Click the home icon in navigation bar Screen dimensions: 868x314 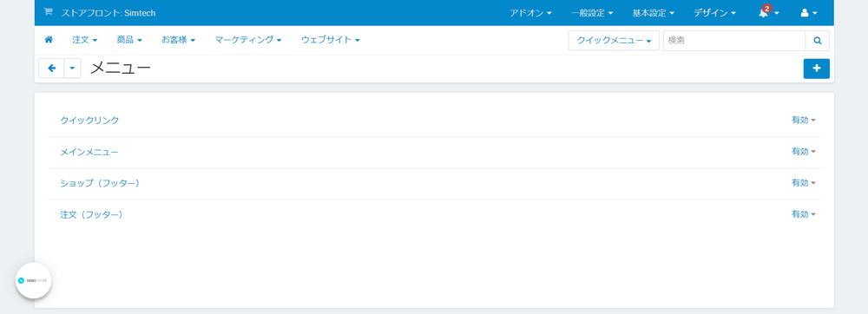tap(49, 40)
